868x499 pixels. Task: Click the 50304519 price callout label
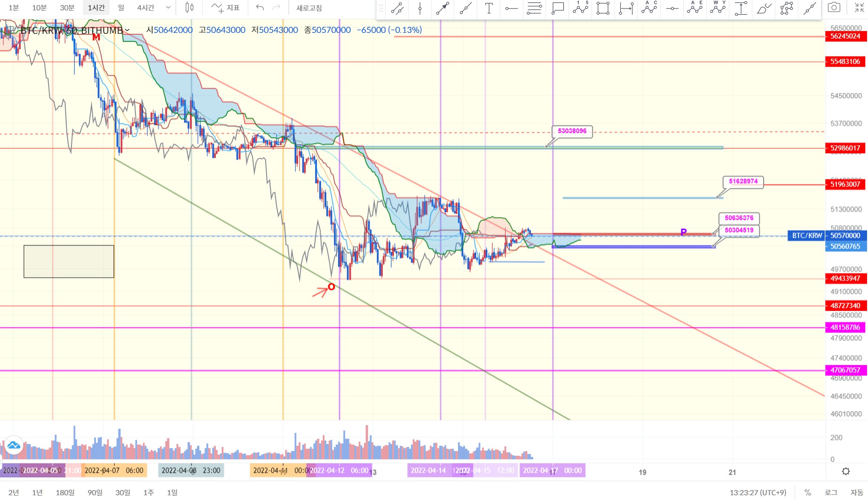tap(739, 230)
